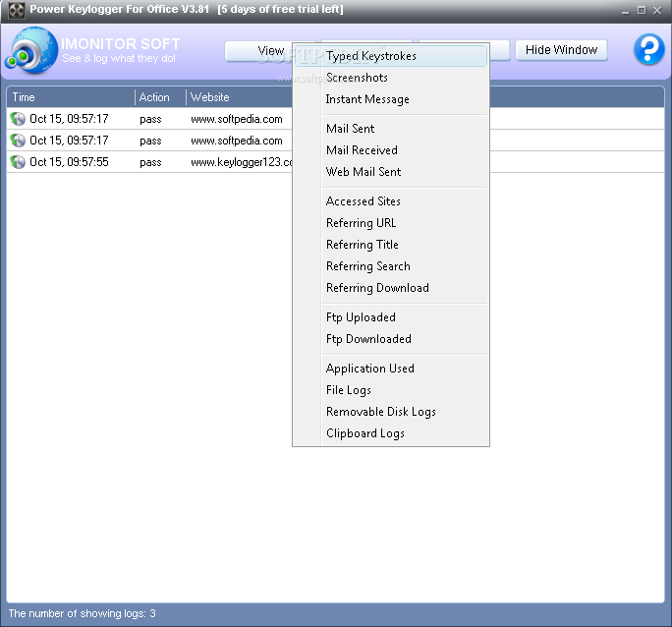Viewport: 672px width, 627px height.
Task: Sort by the Website column header
Action: click(x=240, y=97)
